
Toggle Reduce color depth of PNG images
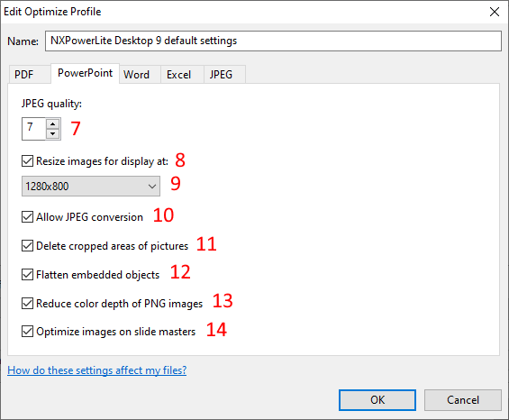point(27,304)
